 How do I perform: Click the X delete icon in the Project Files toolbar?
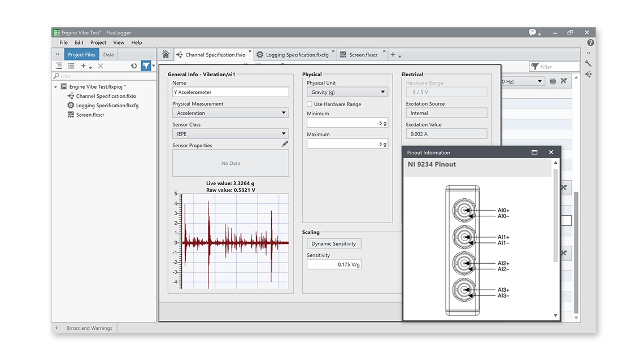tap(100, 66)
